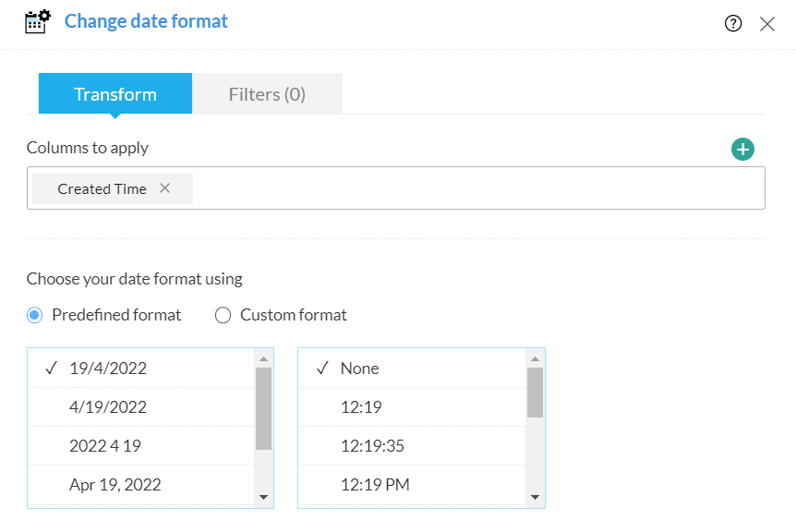Remove the Created Time column tag
The width and height of the screenshot is (796, 532).
(x=165, y=188)
